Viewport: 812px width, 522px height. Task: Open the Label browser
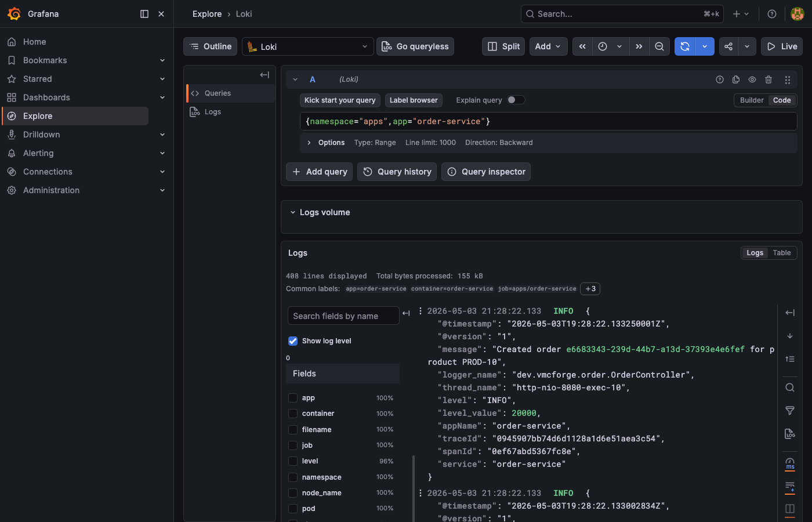pos(414,100)
